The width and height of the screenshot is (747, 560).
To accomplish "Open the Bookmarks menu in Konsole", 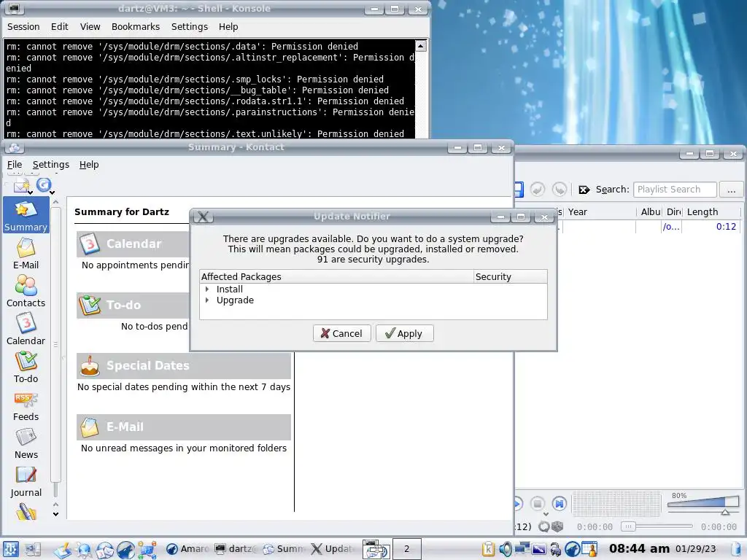I will tap(136, 27).
